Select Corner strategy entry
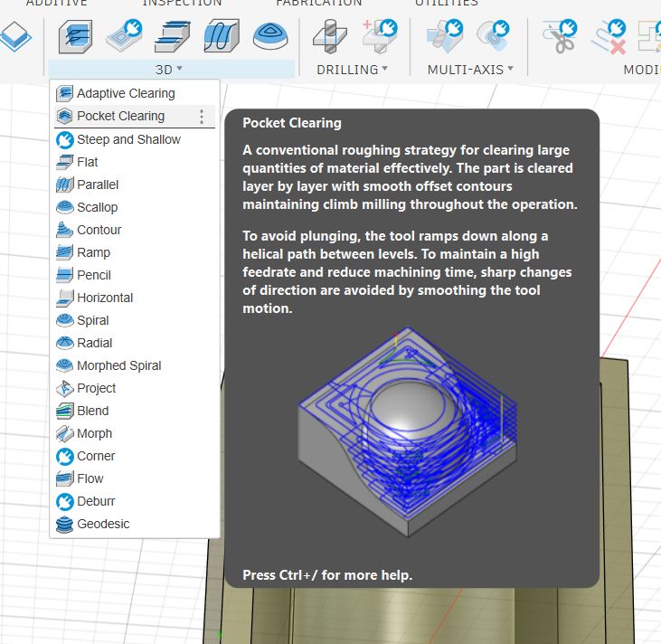The image size is (661, 644). click(134, 456)
